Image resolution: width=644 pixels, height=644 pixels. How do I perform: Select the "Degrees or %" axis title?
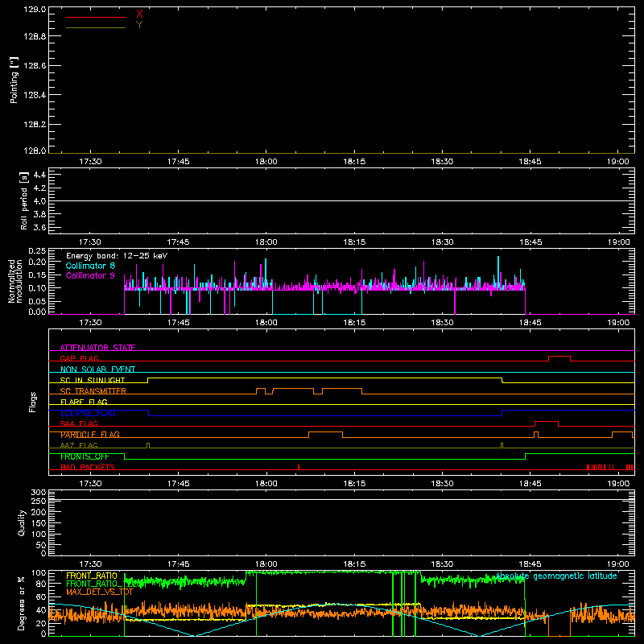pyautogui.click(x=22, y=603)
